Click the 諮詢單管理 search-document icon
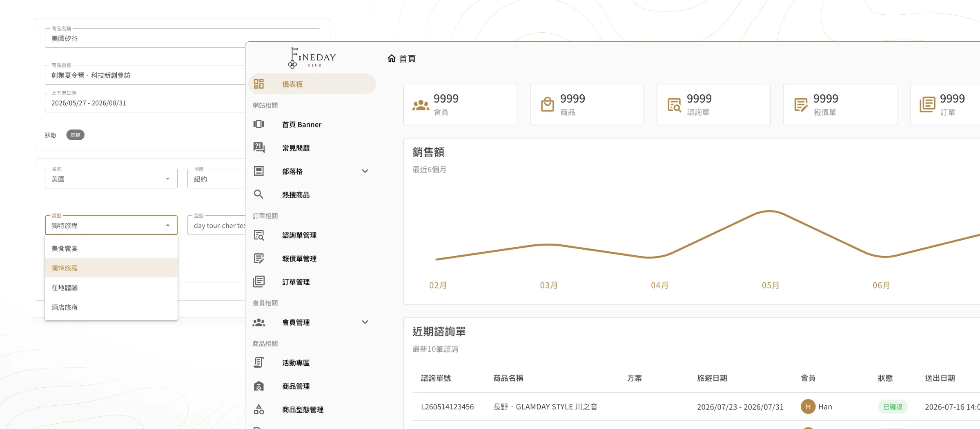Image resolution: width=980 pixels, height=429 pixels. (259, 235)
